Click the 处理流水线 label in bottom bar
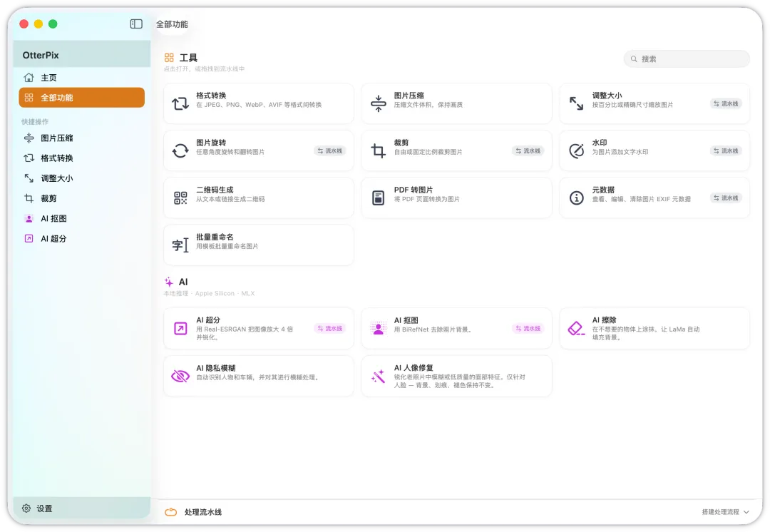770x532 pixels. [x=202, y=512]
